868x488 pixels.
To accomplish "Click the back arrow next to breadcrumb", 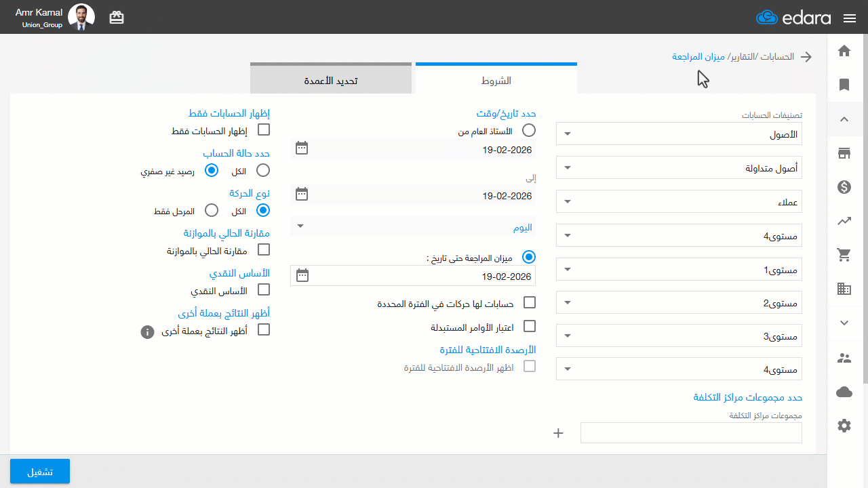I will click(806, 57).
